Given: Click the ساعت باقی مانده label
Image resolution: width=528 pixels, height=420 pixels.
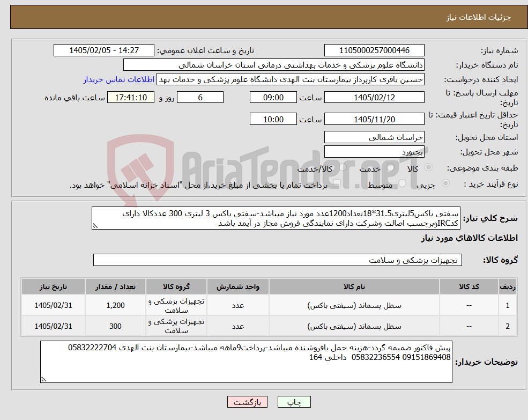Looking at the screenshot, I should point(75,98).
